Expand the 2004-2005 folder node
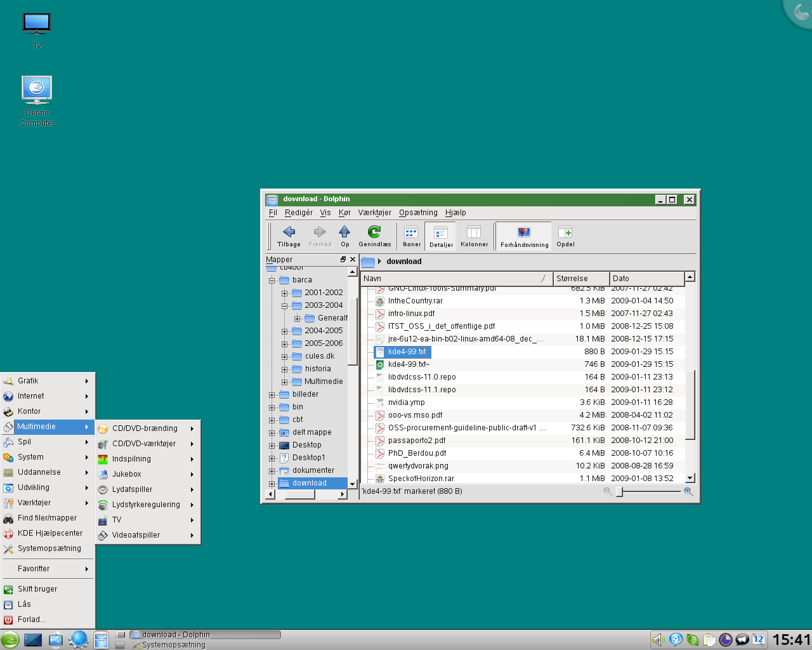Viewport: 812px width, 650px height. pyautogui.click(x=285, y=331)
